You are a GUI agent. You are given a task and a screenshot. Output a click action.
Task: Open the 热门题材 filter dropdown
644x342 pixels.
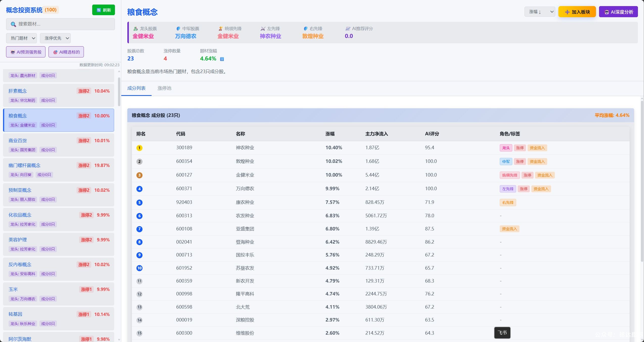(21, 38)
